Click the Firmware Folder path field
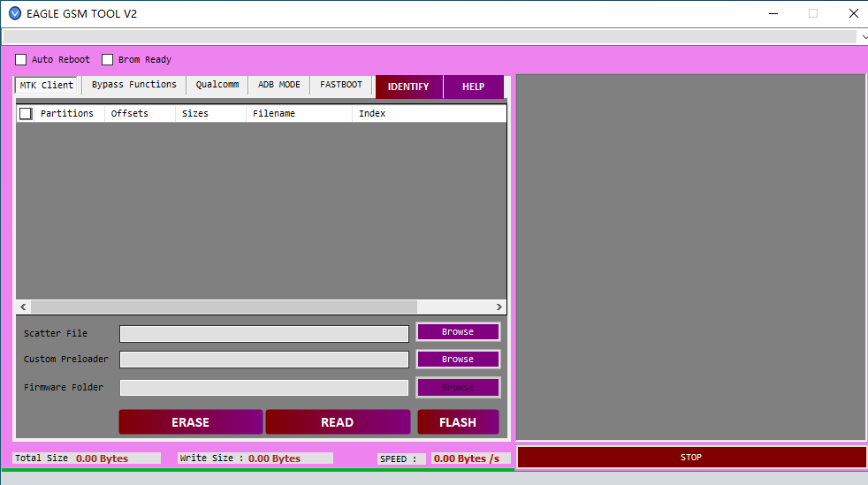The image size is (868, 485). [264, 388]
